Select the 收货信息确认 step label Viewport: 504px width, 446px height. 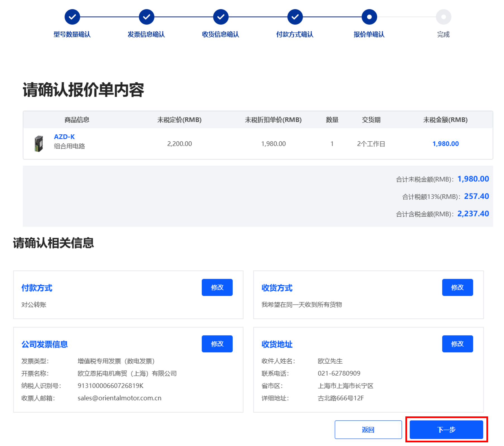(221, 34)
